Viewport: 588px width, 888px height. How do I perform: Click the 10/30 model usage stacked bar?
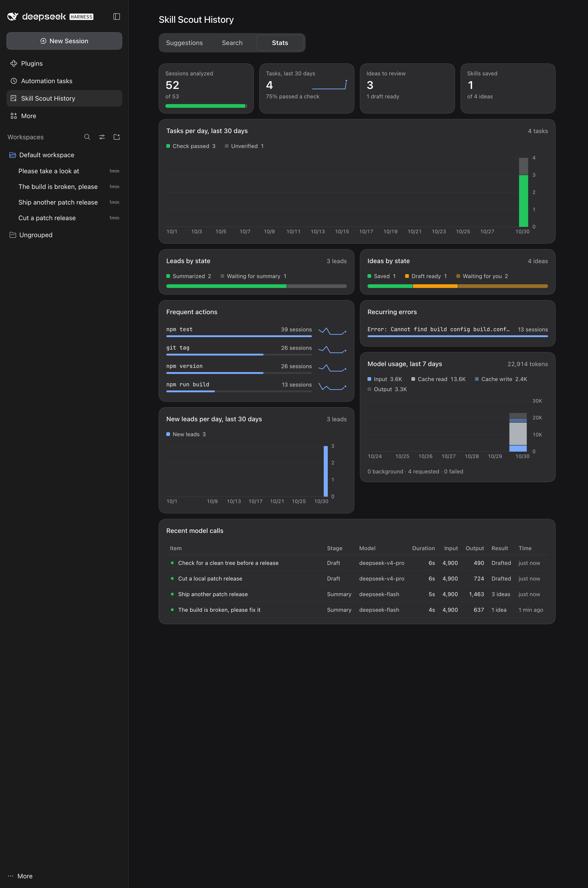[518, 432]
